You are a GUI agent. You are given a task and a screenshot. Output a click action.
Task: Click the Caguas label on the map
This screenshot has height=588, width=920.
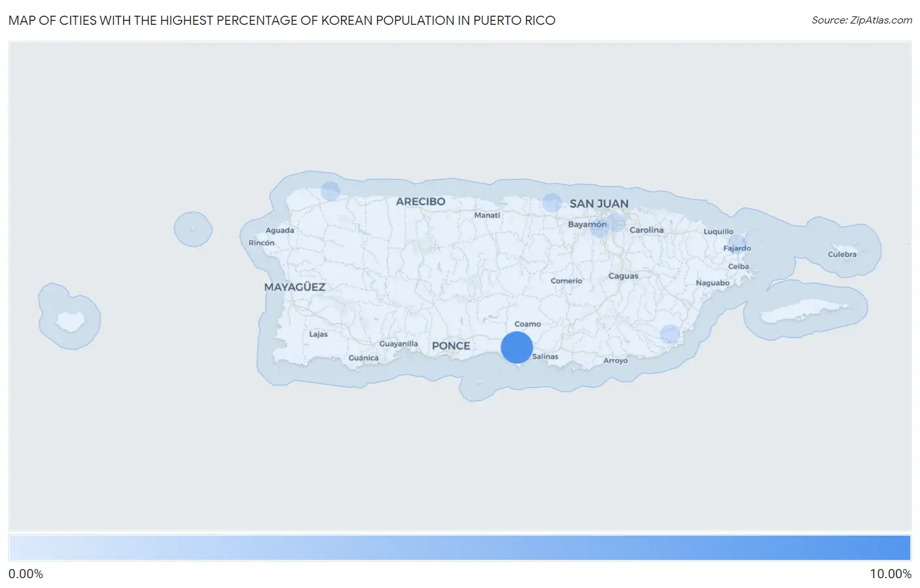pyautogui.click(x=623, y=276)
